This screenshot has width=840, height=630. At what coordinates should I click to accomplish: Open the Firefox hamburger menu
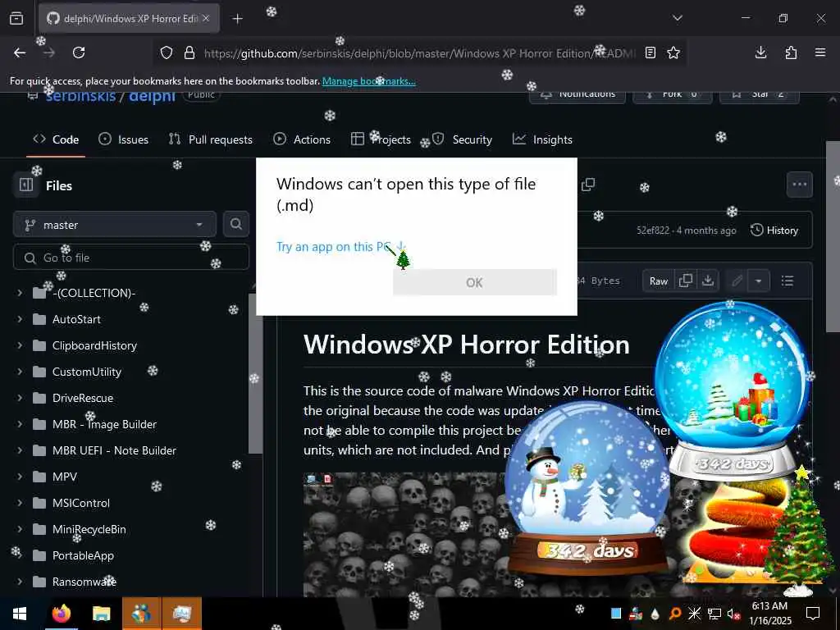point(820,52)
